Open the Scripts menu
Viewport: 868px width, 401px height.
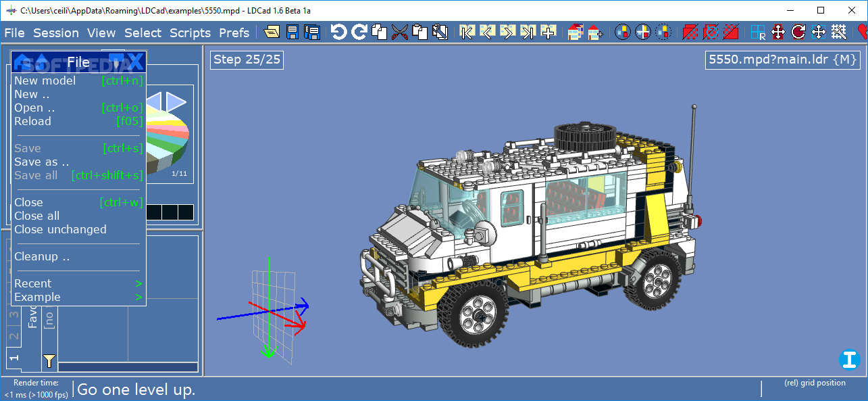(190, 32)
